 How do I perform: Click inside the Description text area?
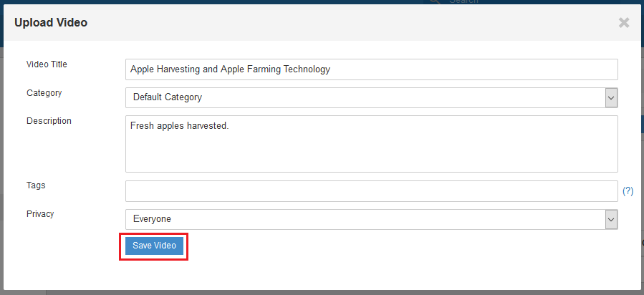coord(372,144)
